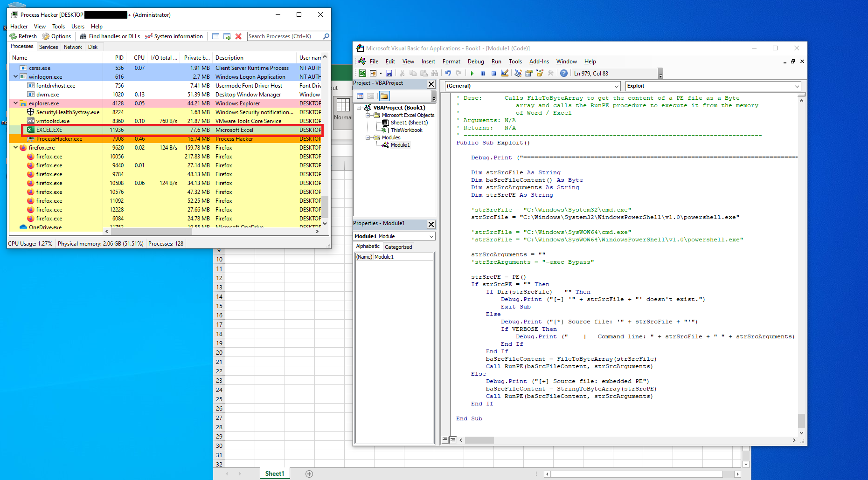
Task: Redo edit in VBA editor
Action: coord(459,73)
